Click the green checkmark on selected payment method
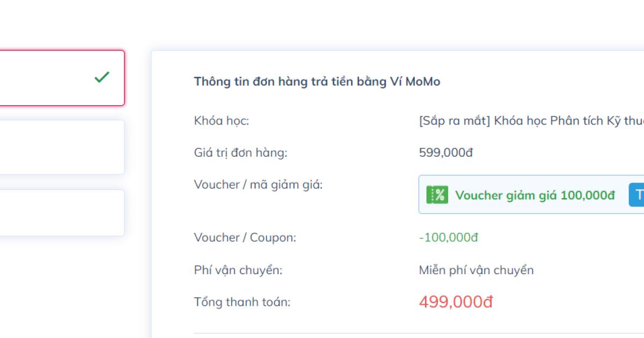This screenshot has height=338, width=644. click(x=101, y=78)
